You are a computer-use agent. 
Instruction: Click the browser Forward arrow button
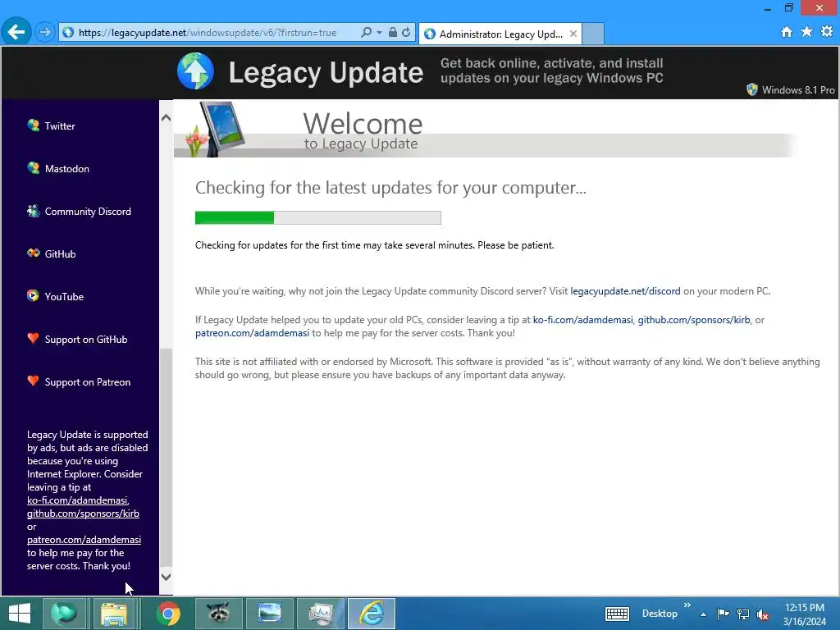45,33
